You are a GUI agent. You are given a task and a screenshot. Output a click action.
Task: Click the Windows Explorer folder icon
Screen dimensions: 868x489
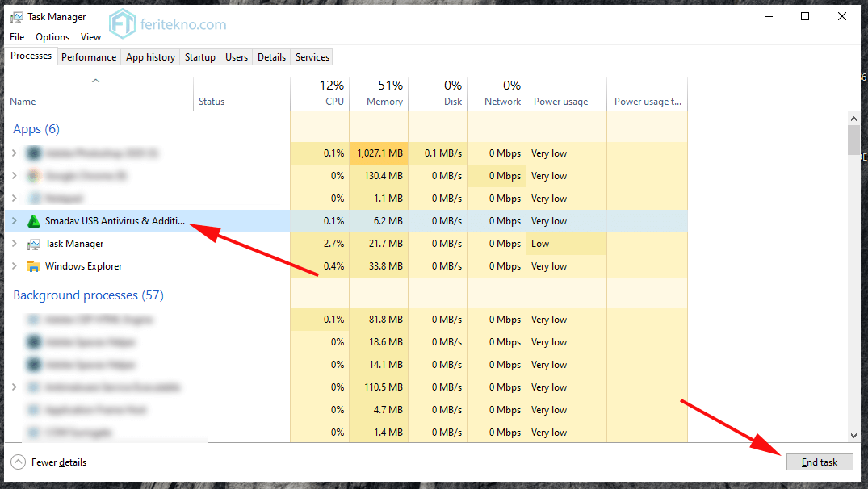click(x=34, y=266)
